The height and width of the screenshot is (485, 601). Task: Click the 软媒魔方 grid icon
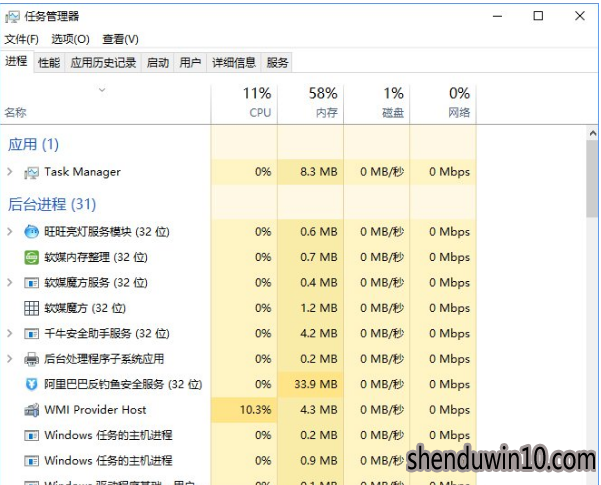pyautogui.click(x=31, y=308)
